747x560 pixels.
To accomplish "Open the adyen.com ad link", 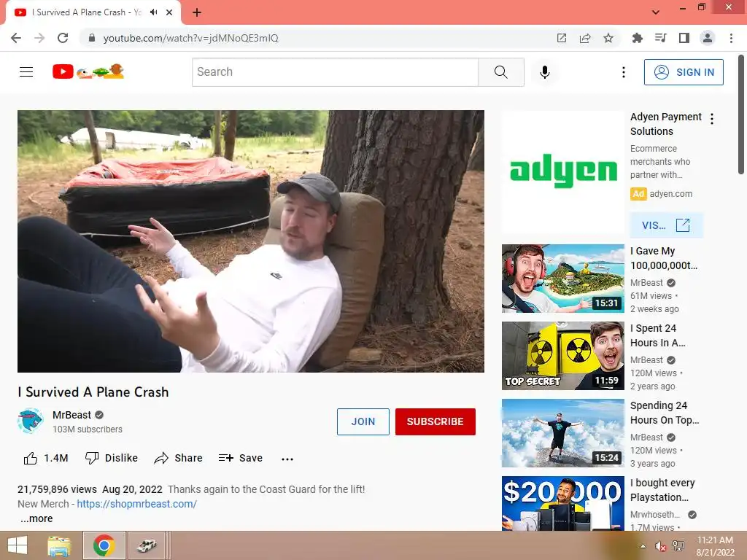I will click(x=671, y=194).
